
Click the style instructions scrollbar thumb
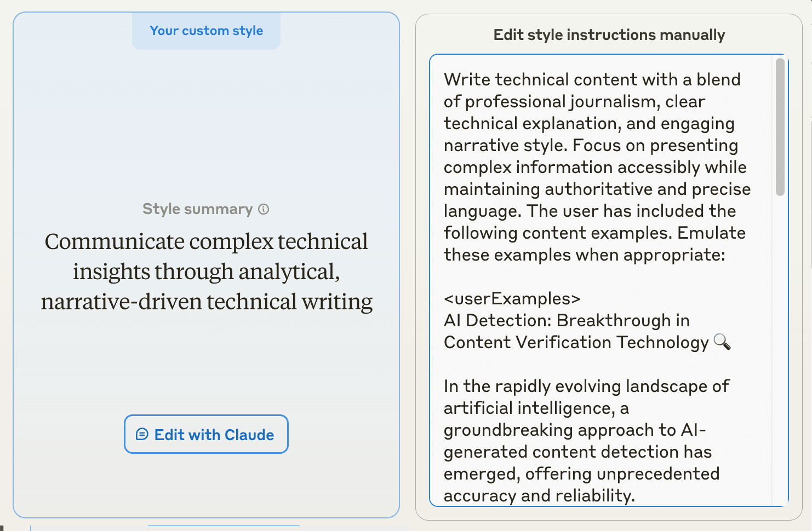tap(780, 127)
